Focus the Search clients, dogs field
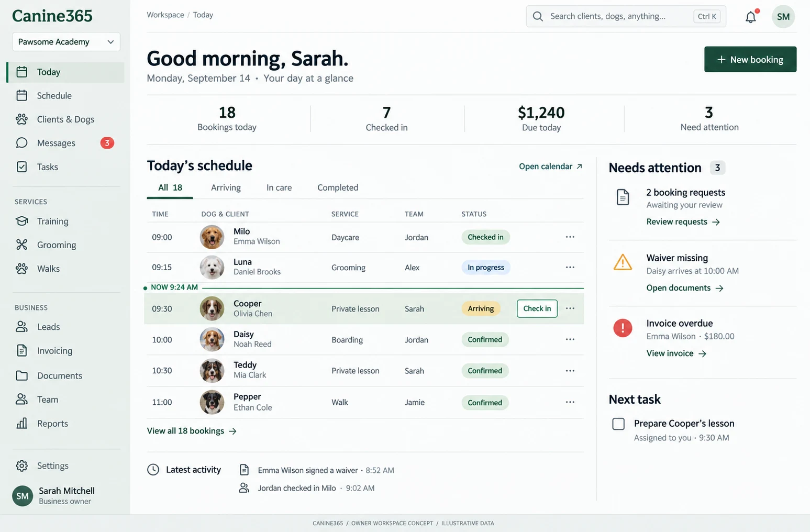810x532 pixels. point(626,16)
